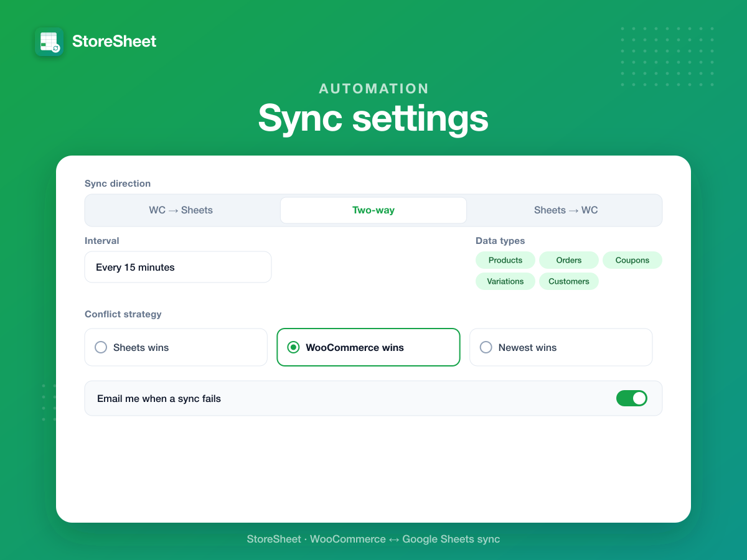This screenshot has height=560, width=747.
Task: Click the Sync settings heading
Action: pyautogui.click(x=374, y=118)
